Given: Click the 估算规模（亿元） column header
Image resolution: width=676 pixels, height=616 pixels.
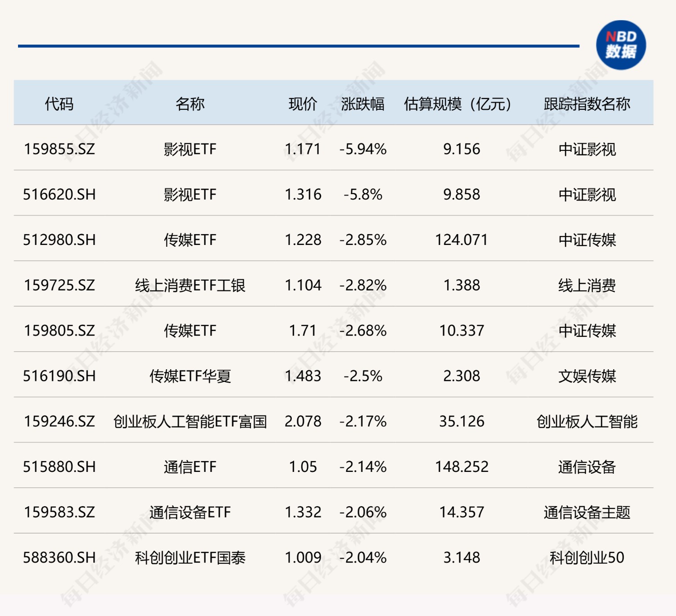Looking at the screenshot, I should pyautogui.click(x=458, y=104).
